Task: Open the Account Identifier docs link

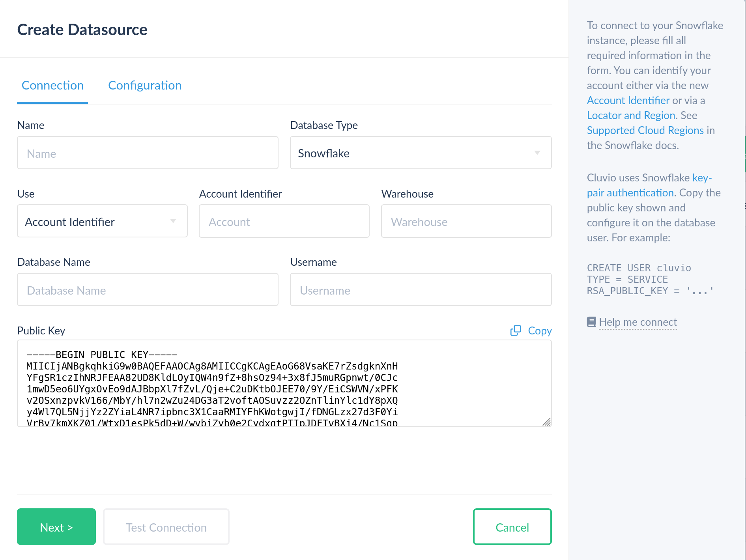Action: pos(628,101)
